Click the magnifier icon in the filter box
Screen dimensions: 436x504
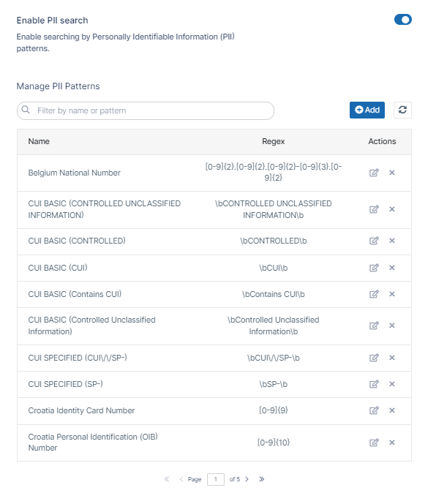point(26,110)
